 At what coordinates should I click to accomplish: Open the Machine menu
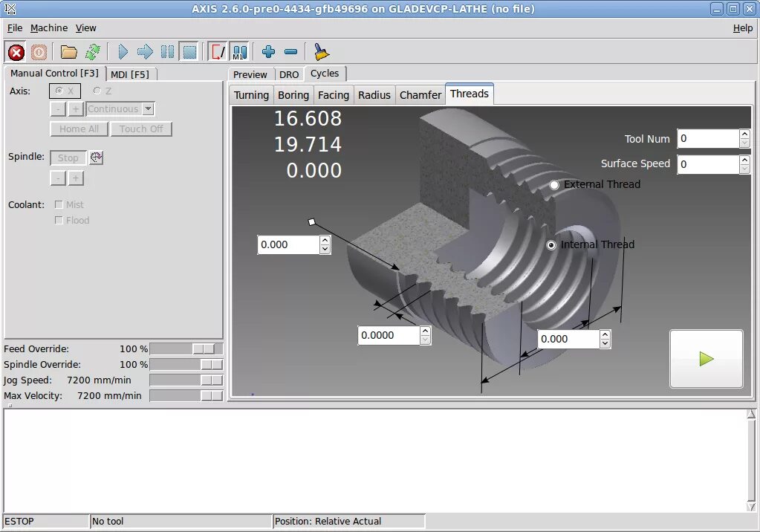(49, 28)
